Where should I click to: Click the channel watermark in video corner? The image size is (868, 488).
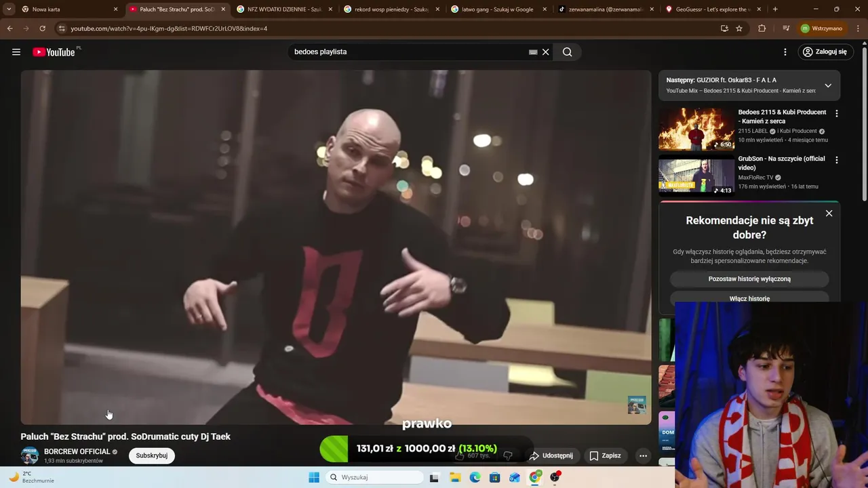point(637,405)
